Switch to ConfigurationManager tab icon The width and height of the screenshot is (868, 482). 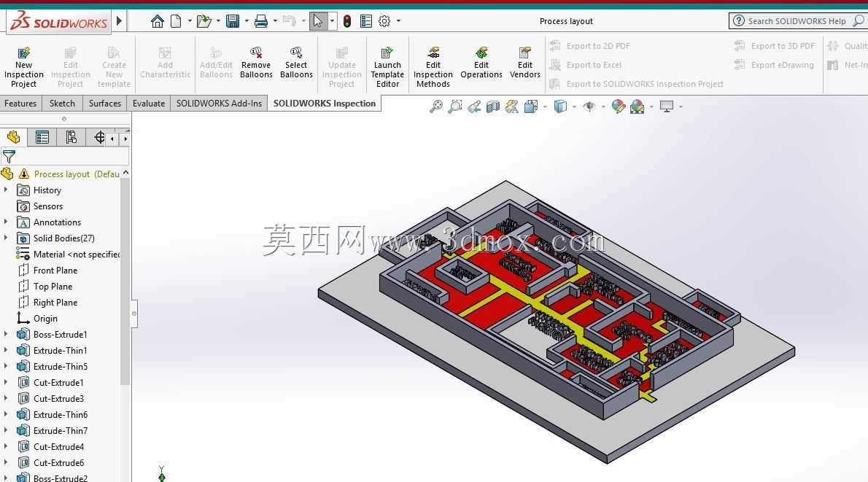pos(71,137)
